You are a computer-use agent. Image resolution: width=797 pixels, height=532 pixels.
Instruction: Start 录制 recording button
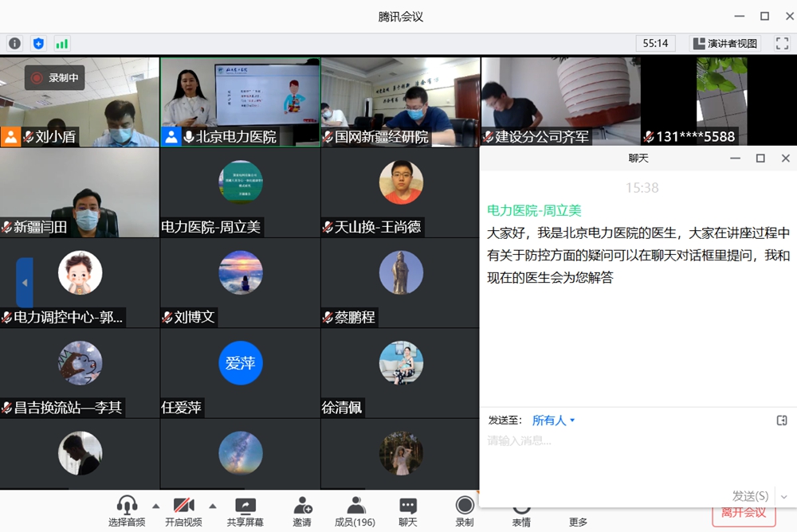[x=465, y=511]
